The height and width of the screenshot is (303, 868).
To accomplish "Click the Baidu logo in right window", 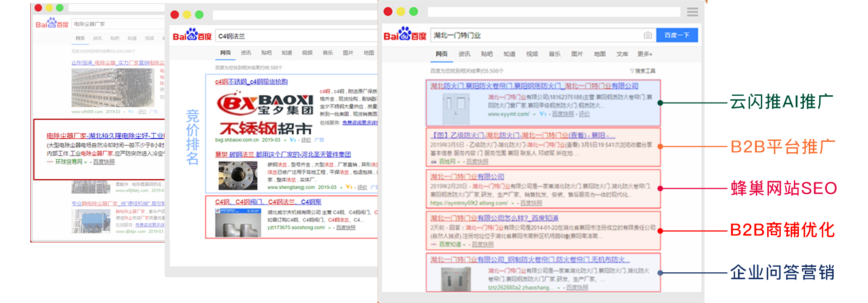I will (405, 34).
